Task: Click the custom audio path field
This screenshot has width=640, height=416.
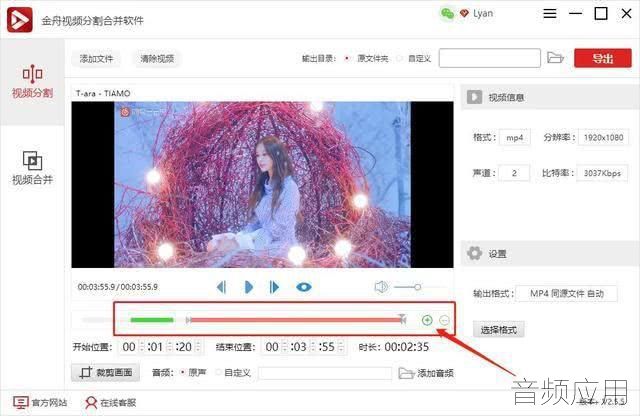Action: coord(325,373)
